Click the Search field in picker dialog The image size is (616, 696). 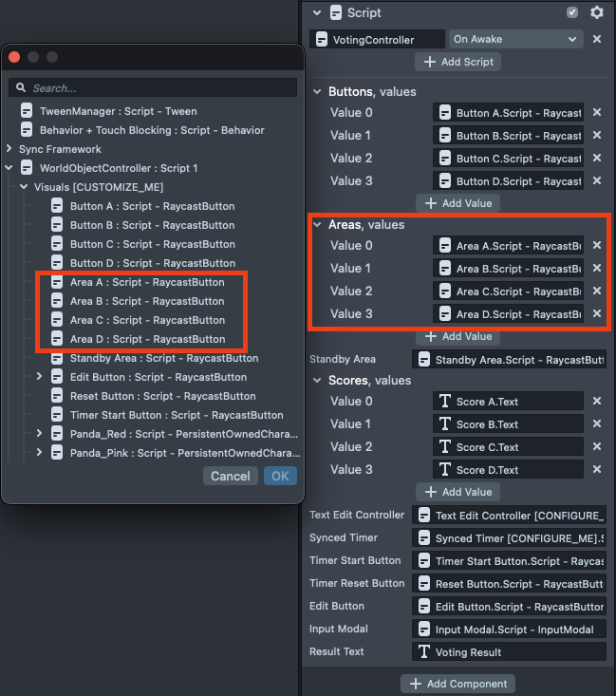click(153, 88)
